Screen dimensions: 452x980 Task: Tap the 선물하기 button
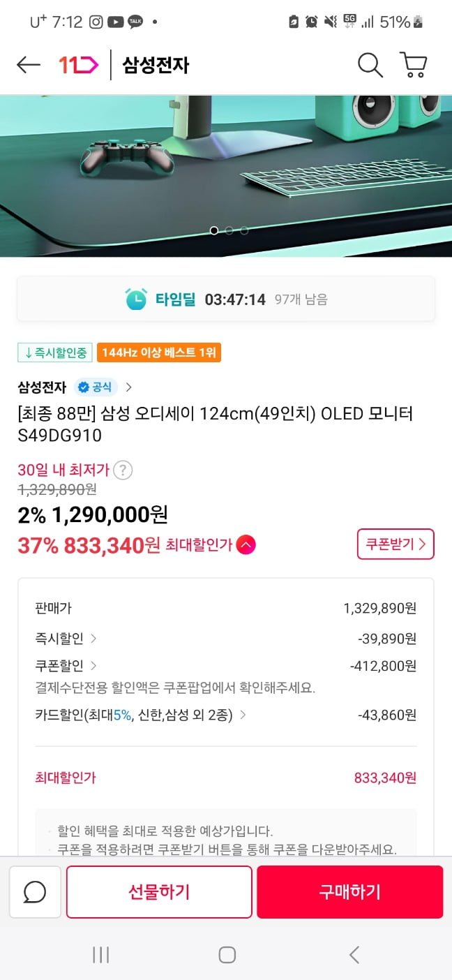pyautogui.click(x=159, y=892)
